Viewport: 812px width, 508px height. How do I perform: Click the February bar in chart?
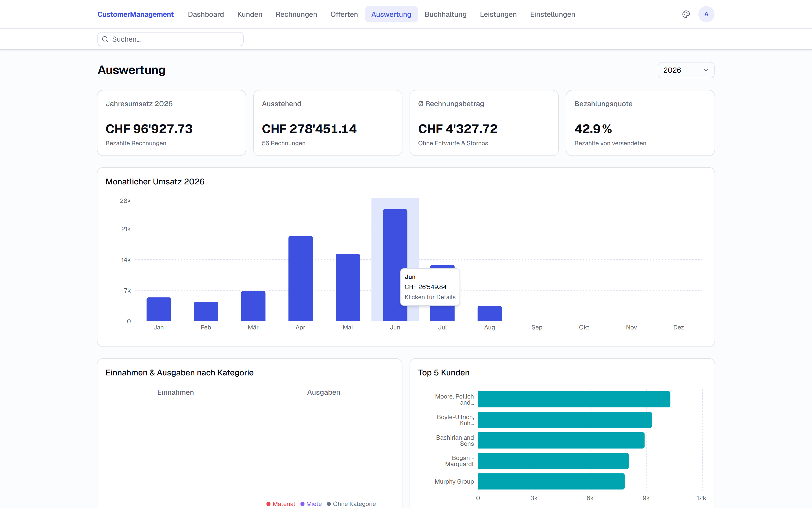click(206, 311)
